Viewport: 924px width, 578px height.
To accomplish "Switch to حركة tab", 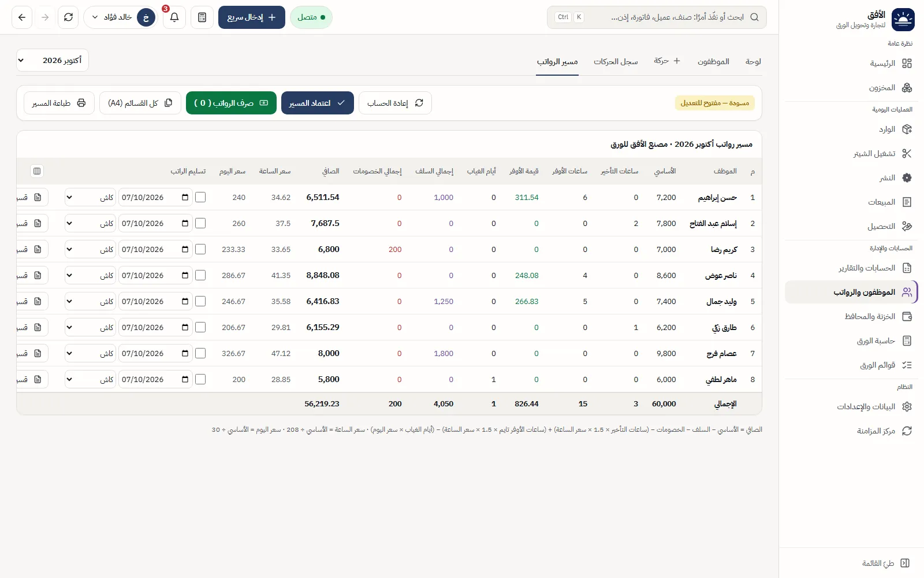I will [x=667, y=61].
